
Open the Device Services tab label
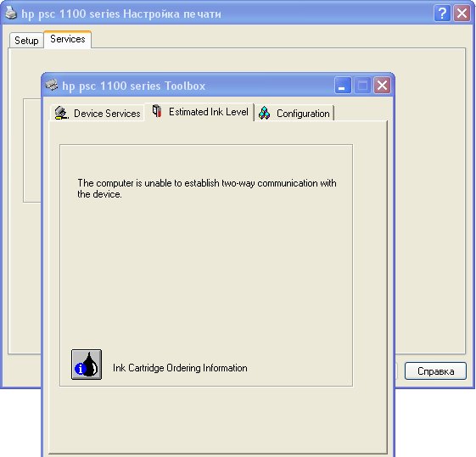(x=107, y=114)
